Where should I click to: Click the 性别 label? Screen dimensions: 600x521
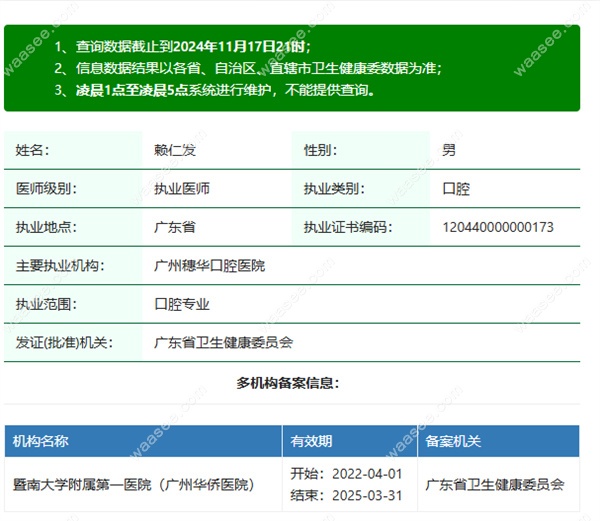[x=320, y=150]
